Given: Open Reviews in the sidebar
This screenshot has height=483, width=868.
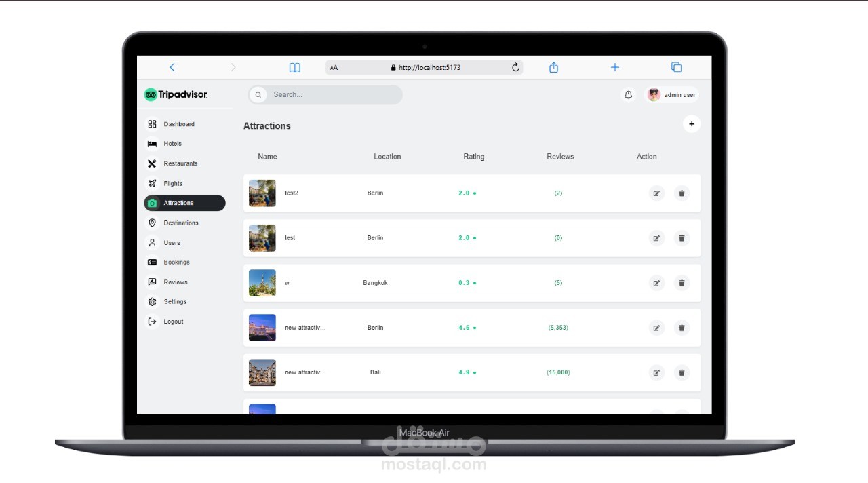Looking at the screenshot, I should click(x=184, y=282).
